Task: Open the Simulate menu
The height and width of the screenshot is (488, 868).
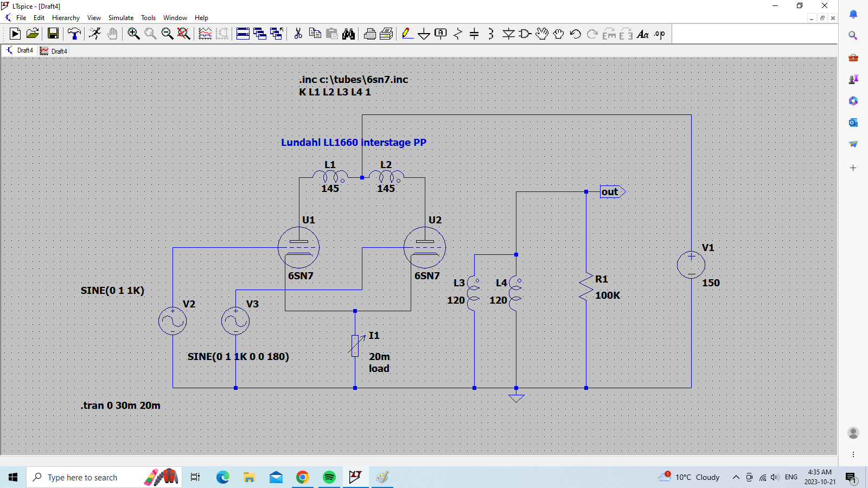Action: (x=121, y=18)
